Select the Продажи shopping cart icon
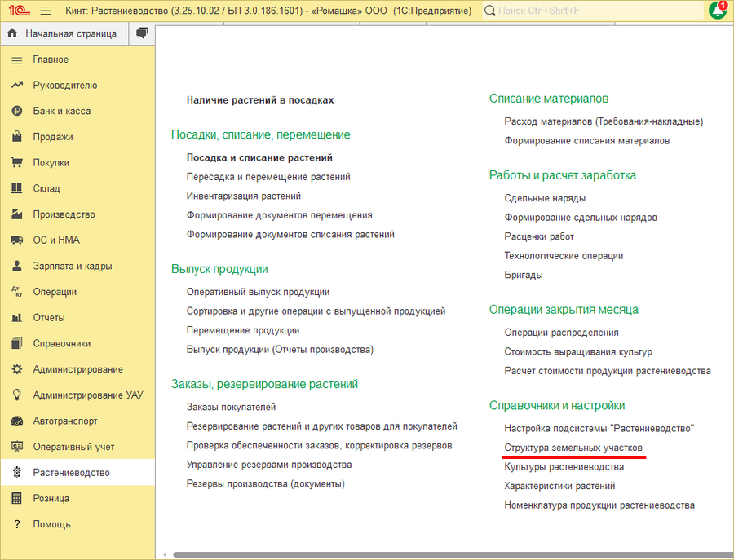The image size is (734, 560). (x=17, y=136)
